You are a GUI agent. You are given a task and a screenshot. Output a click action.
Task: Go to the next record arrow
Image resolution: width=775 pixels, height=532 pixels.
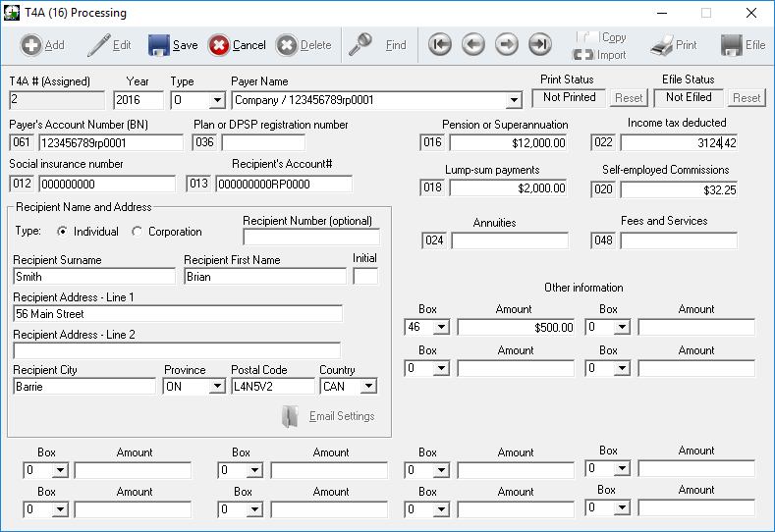click(x=506, y=45)
